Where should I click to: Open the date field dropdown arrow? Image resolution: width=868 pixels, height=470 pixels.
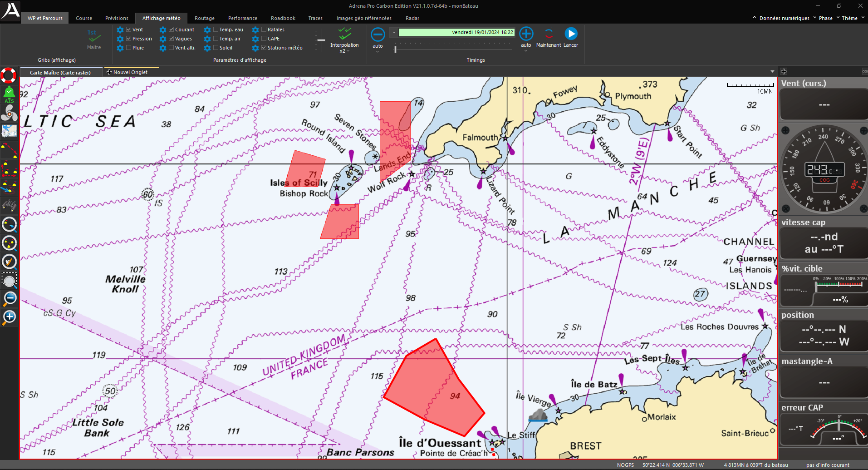[394, 32]
